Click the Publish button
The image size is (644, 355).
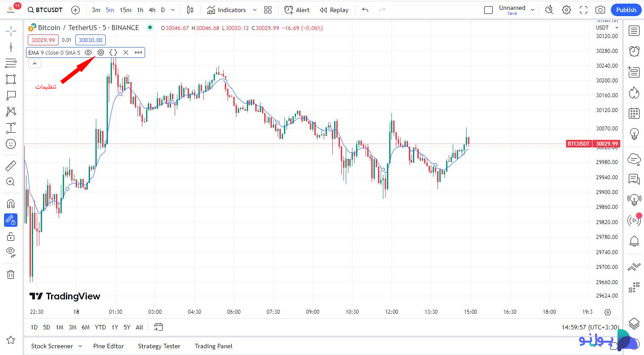(x=626, y=10)
